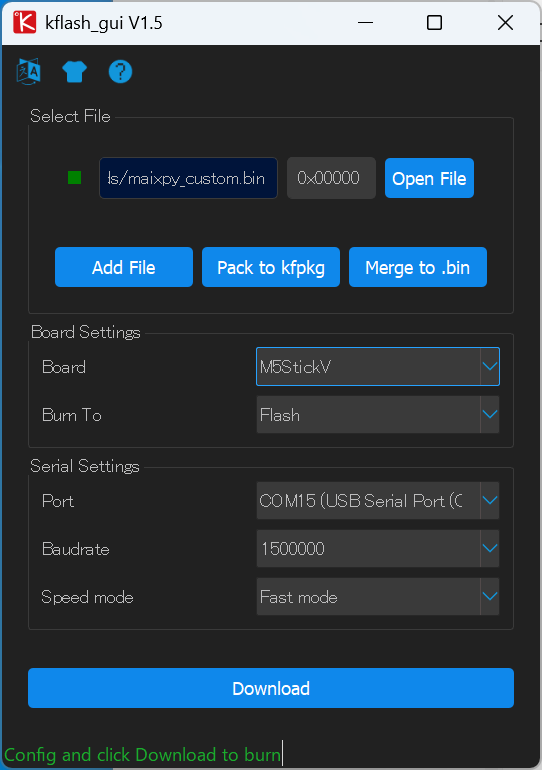Viewport: 542px width, 770px height.
Task: Click the maixpy_custom.bin file path field
Action: (x=189, y=178)
